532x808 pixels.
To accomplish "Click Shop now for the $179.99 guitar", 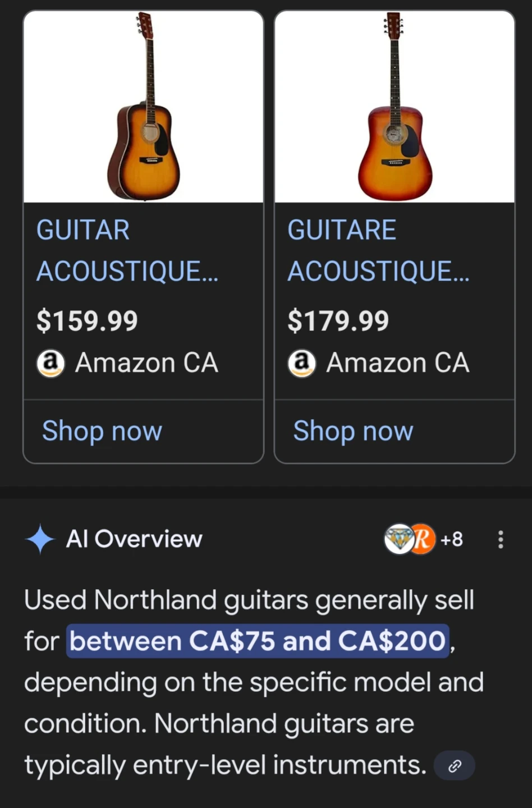I will point(353,431).
